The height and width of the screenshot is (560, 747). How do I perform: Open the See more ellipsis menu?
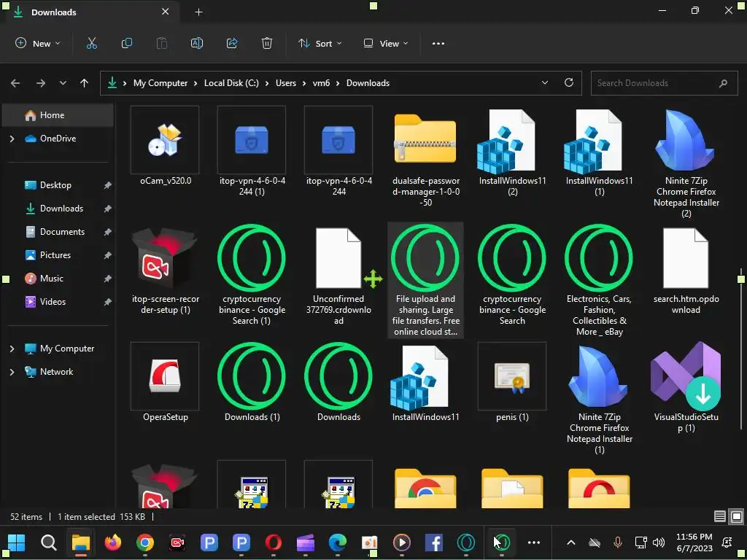(438, 43)
